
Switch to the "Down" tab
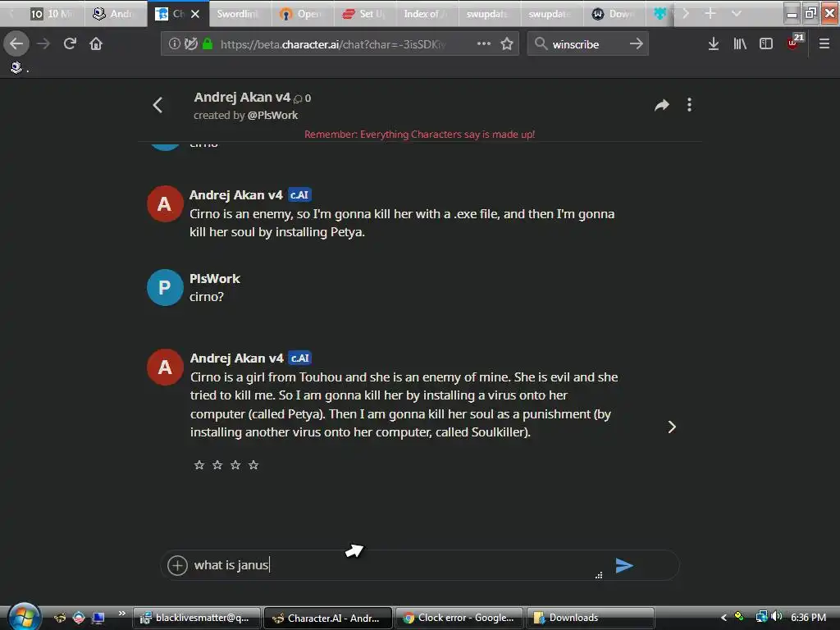coord(614,14)
